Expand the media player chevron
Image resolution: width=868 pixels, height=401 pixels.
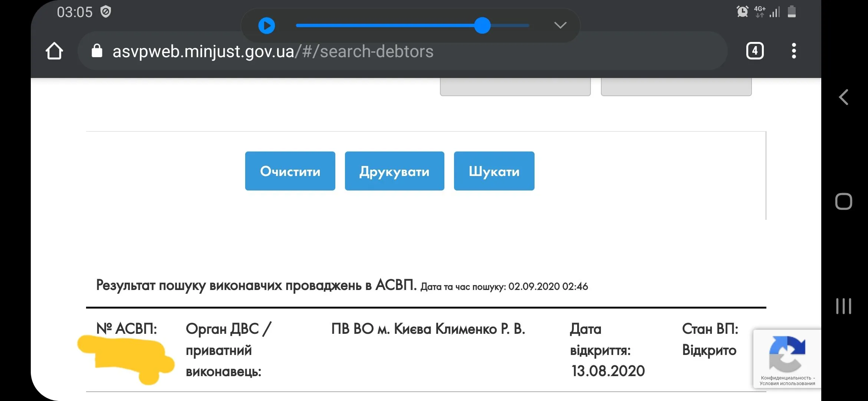point(560,25)
